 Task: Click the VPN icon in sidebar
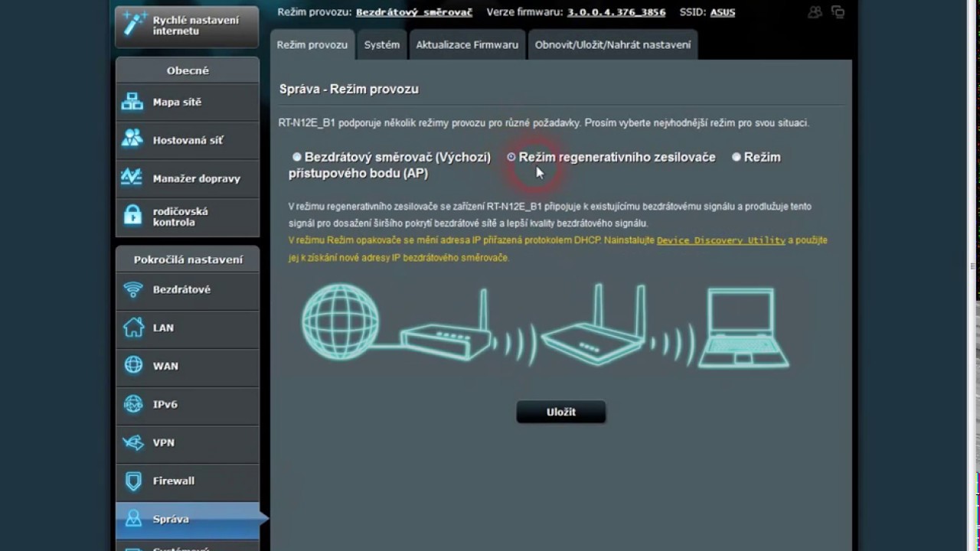(x=133, y=442)
